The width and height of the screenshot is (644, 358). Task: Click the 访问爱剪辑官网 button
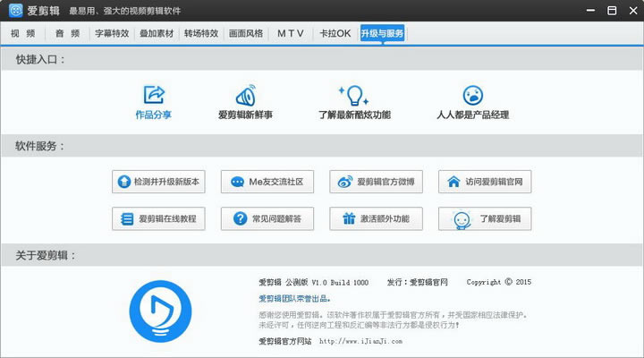pos(485,182)
